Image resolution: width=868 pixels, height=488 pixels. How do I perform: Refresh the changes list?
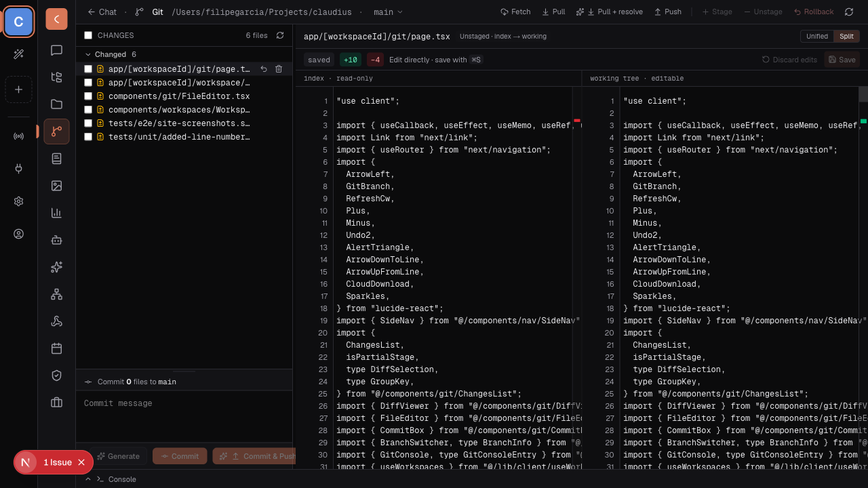tap(280, 35)
